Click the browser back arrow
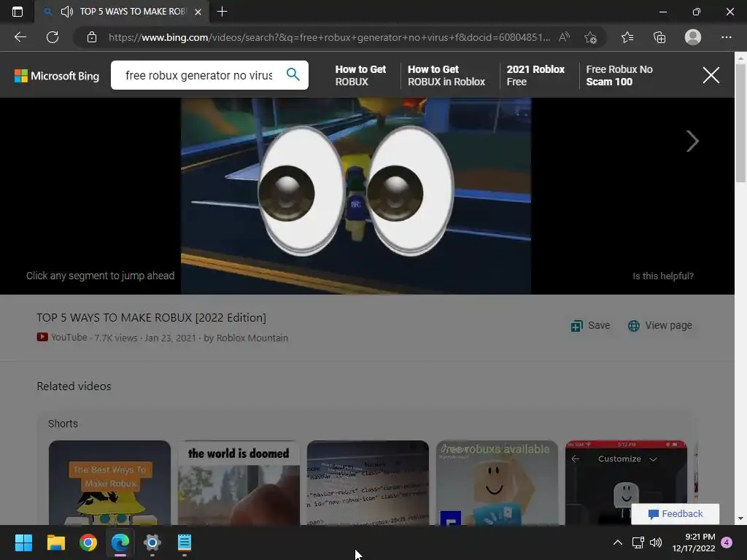Screen dimensions: 747x560 pyautogui.click(x=20, y=37)
